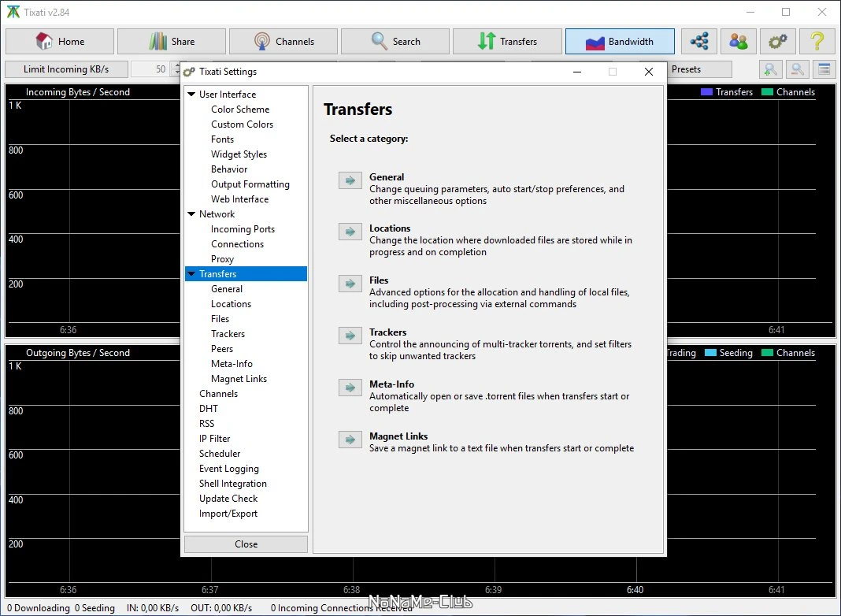
Task: Open DHT settings
Action: point(208,409)
